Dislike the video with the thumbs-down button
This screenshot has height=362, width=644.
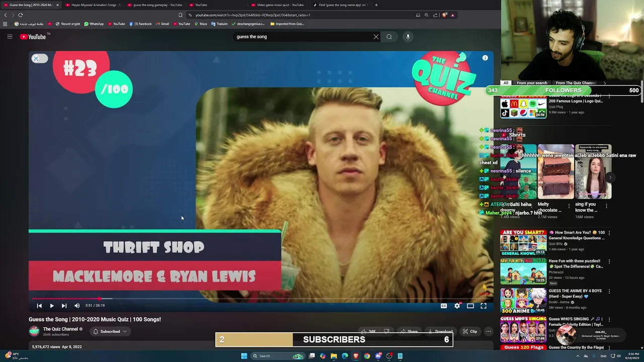(x=386, y=332)
